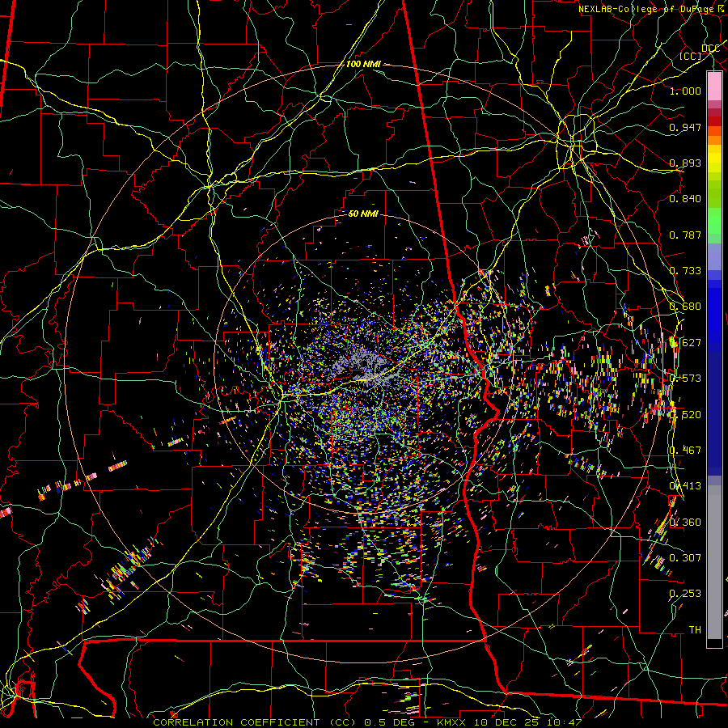Click the 50 NMI range ring label
Screen dimensions: 728x728
tap(363, 214)
